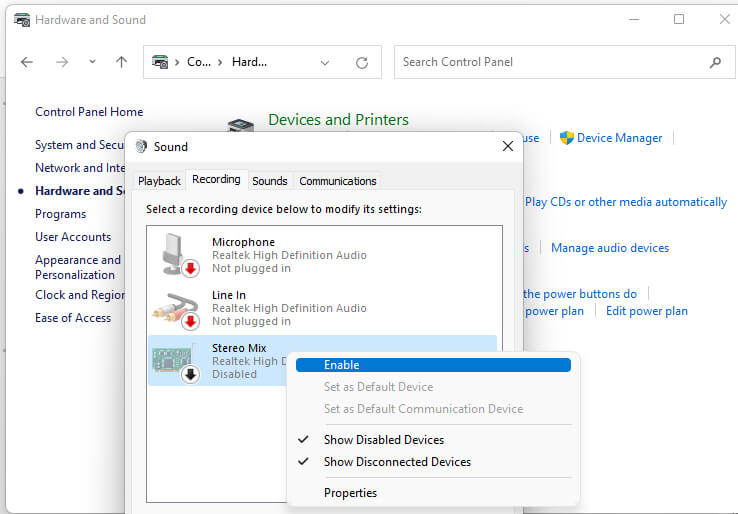Switch to the Playback tab
This screenshot has height=514, width=738.
[x=159, y=181]
